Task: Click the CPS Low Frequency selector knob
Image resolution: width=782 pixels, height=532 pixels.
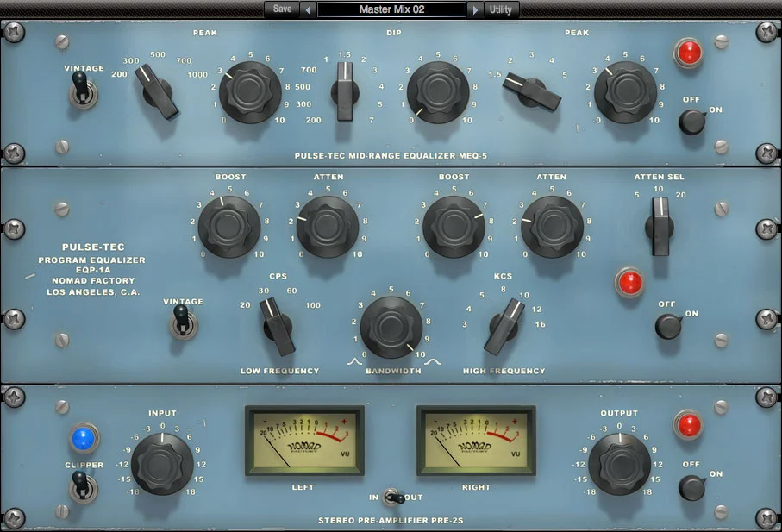Action: point(278,327)
